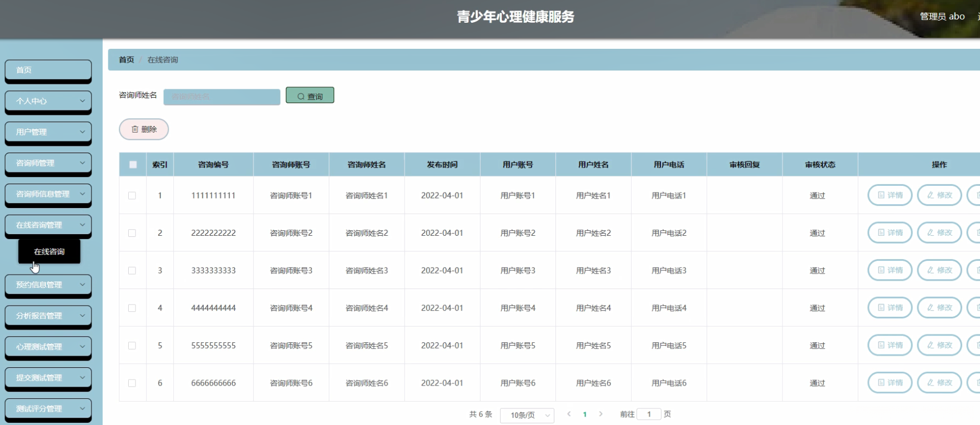This screenshot has width=980, height=425.
Task: Toggle the select-all checkbox in table header
Action: 133,164
